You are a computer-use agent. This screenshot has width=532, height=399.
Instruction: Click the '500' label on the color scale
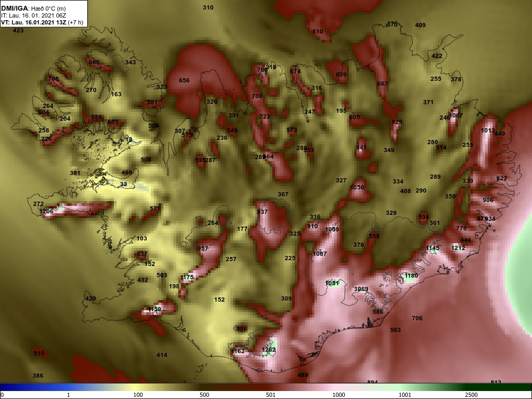click(x=204, y=395)
